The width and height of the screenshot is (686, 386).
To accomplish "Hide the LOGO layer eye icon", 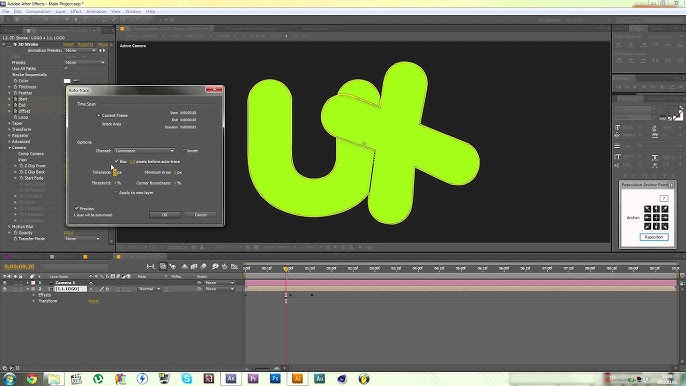I will (x=5, y=289).
